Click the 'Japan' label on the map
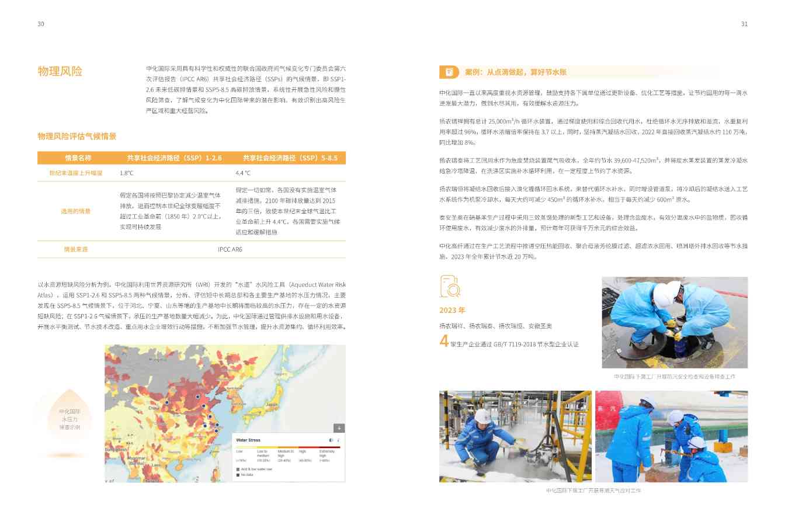 (x=272, y=404)
